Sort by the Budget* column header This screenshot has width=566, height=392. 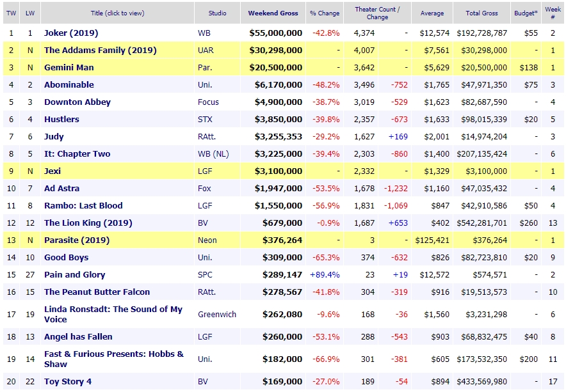pos(526,13)
